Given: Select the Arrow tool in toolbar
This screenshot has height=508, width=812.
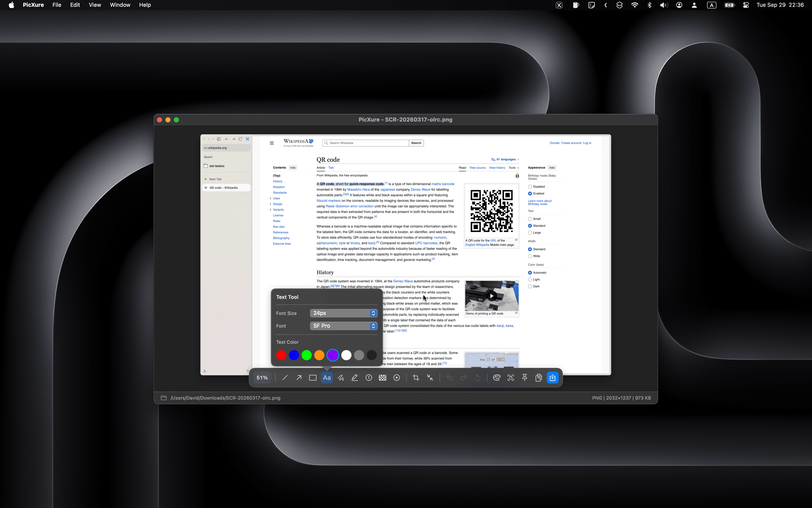Looking at the screenshot, I should 298,378.
